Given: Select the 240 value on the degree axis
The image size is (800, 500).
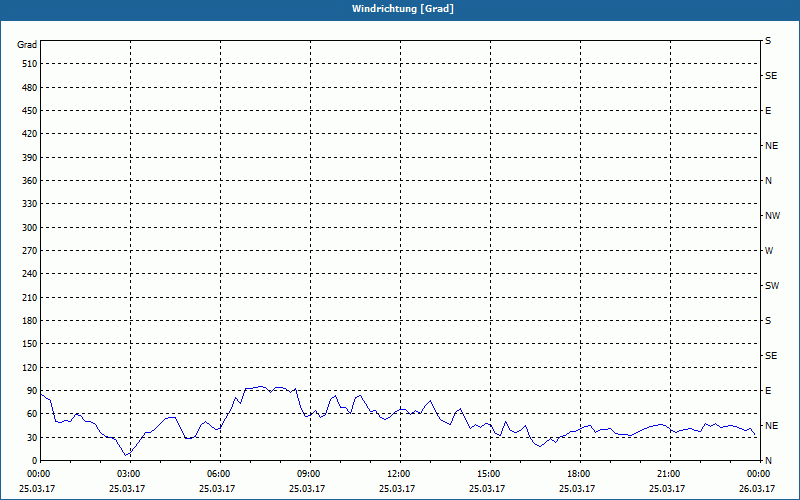Looking at the screenshot, I should (x=30, y=274).
